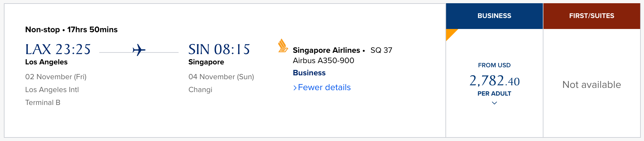Collapse flight info with Fewer details
Image resolution: width=644 pixels, height=141 pixels.
tap(324, 87)
